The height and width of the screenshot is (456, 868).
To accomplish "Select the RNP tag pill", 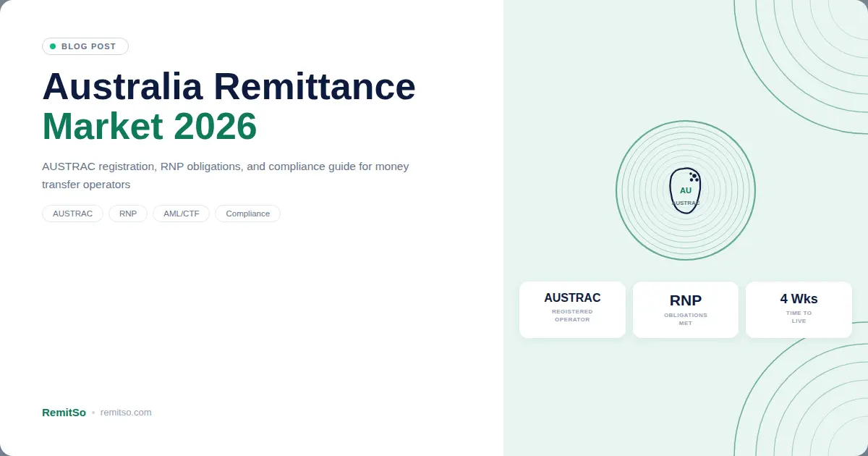I will 128,214.
